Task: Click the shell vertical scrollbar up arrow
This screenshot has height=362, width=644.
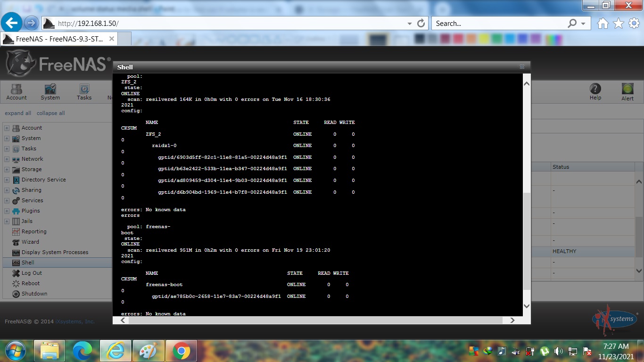Action: [x=527, y=84]
